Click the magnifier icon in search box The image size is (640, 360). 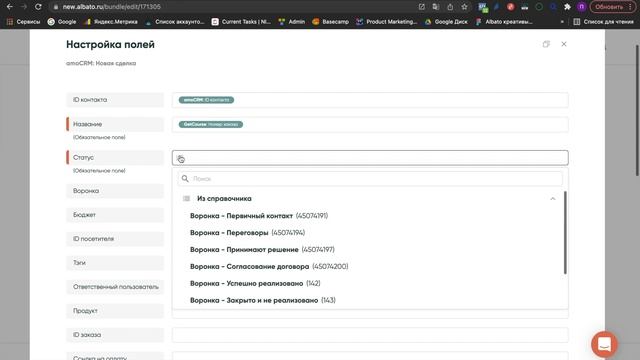point(185,179)
